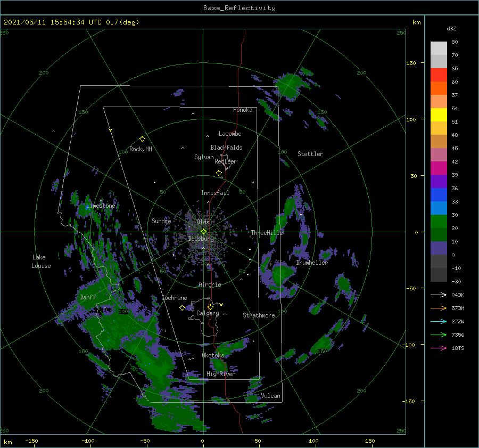Click the Sylvan label
The width and height of the screenshot is (479, 448).
coord(204,157)
